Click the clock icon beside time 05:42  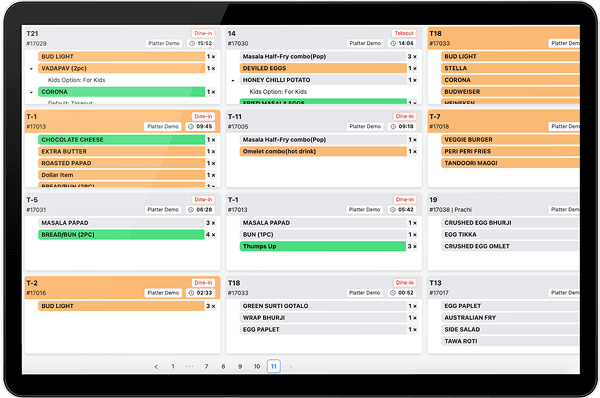[x=393, y=210]
